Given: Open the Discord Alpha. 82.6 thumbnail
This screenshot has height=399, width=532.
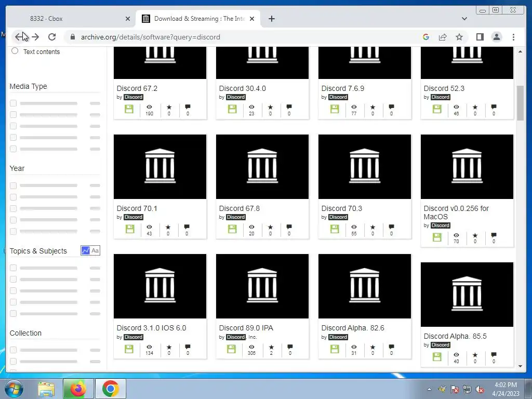Looking at the screenshot, I should click(x=365, y=286).
